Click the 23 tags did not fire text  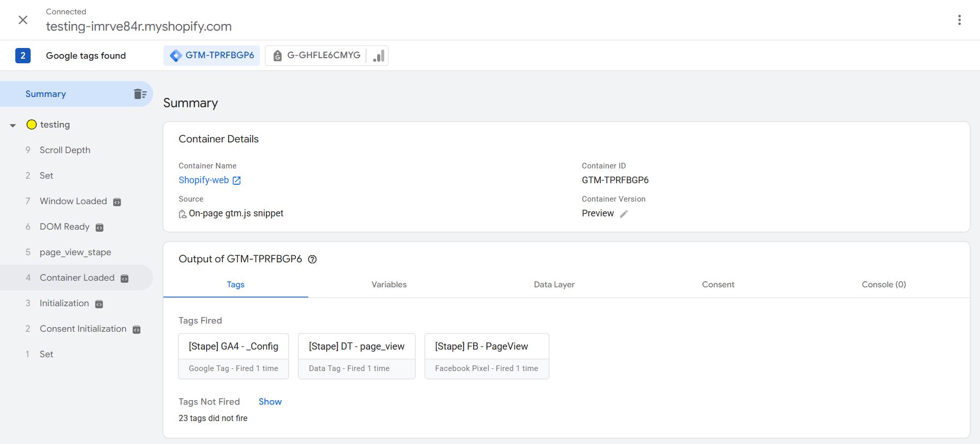pyautogui.click(x=213, y=418)
